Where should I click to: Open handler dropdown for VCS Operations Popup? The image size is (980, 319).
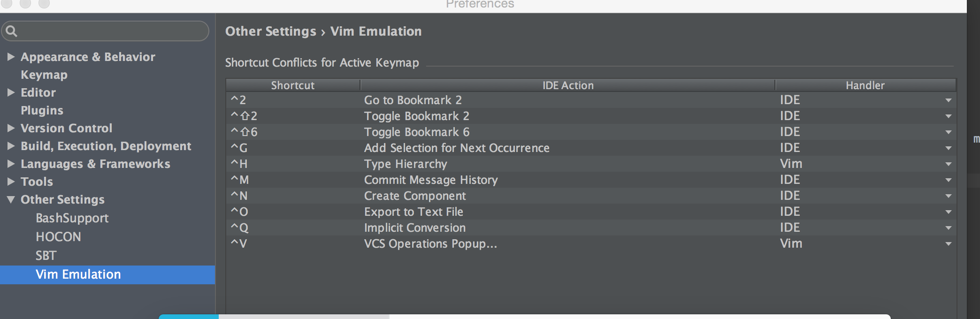pos(948,244)
